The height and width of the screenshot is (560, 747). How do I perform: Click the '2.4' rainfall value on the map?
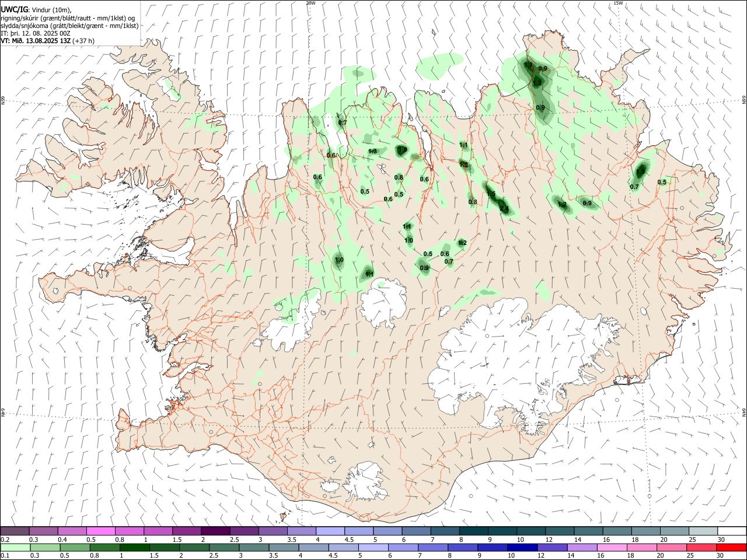tap(504, 209)
